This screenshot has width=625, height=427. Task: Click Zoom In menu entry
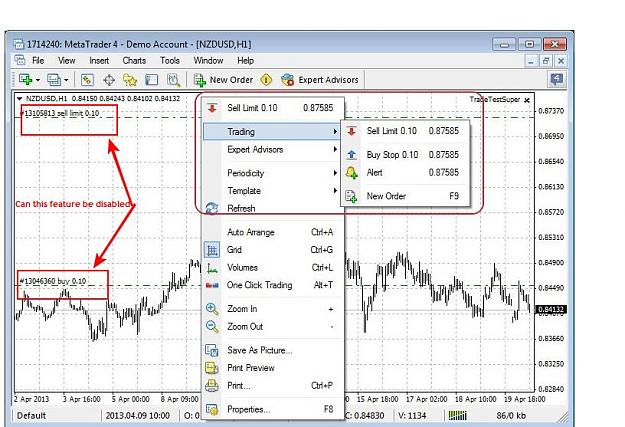pos(273,309)
